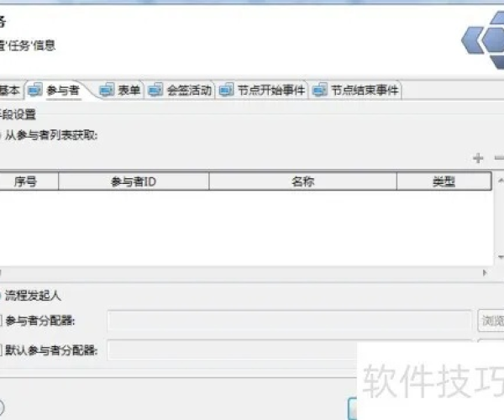Click the 名称 column header
The image size is (504, 420).
(303, 181)
